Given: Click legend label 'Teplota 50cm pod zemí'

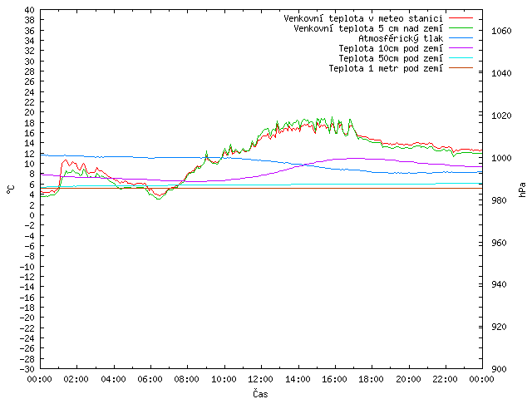Looking at the screenshot, I should (x=391, y=58).
